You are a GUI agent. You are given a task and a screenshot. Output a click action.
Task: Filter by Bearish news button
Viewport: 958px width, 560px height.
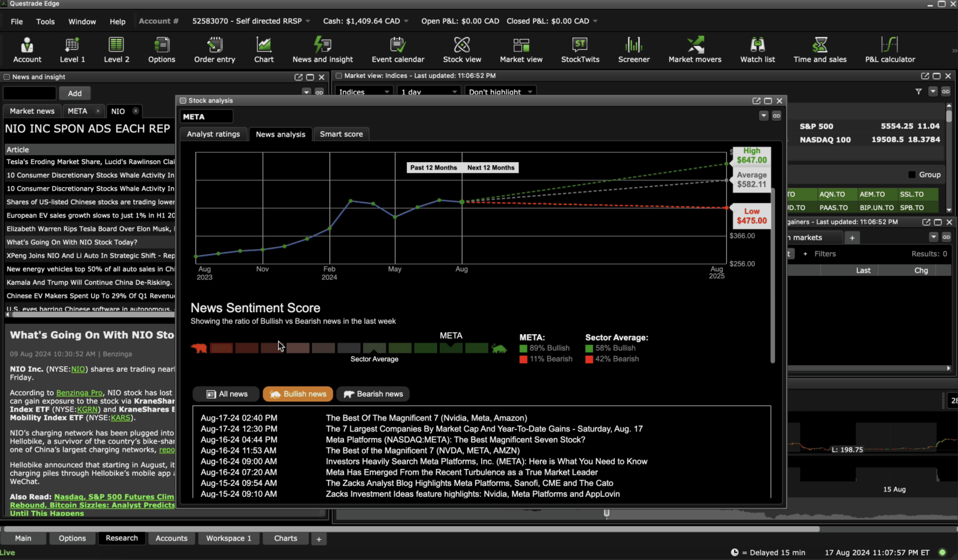coord(373,394)
